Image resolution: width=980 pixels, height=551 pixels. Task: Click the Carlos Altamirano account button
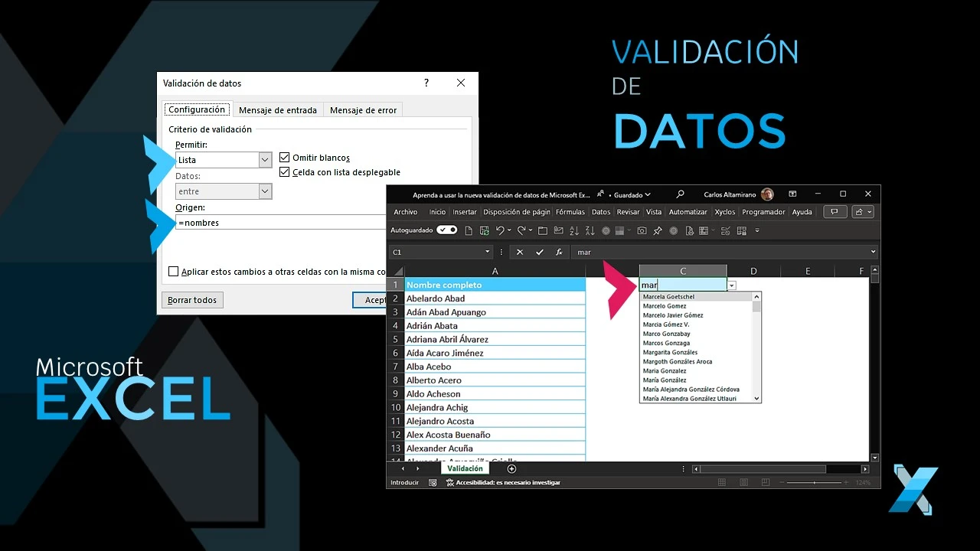pos(738,194)
